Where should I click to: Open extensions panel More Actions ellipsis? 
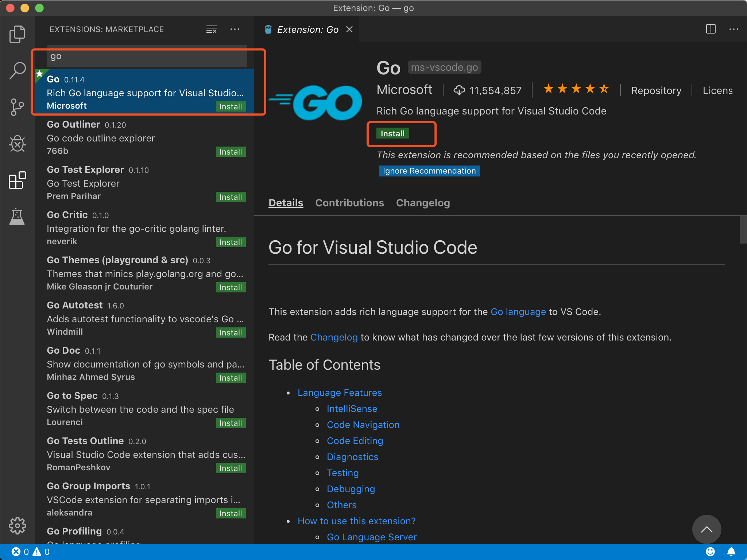coord(235,29)
